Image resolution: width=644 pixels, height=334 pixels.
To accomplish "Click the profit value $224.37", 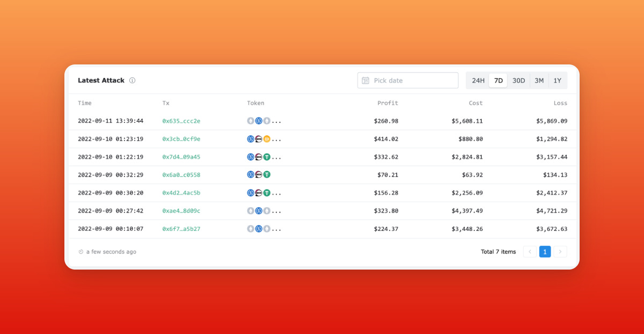I will [x=386, y=229].
